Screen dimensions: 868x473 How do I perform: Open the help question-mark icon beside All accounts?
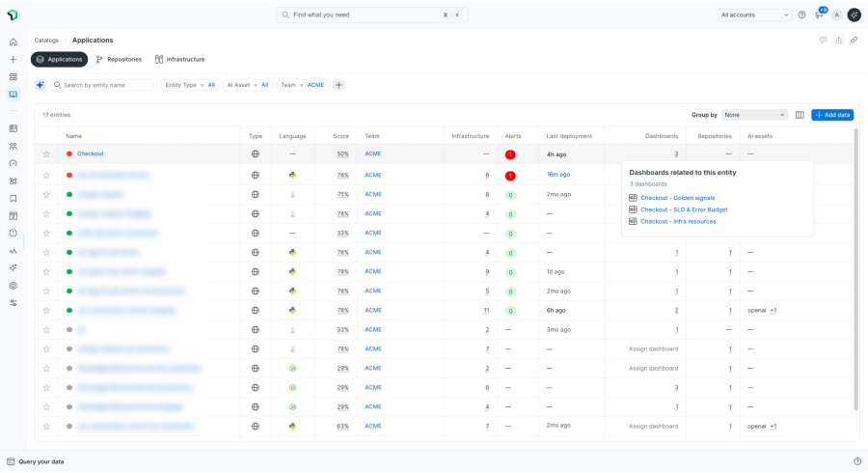(x=801, y=14)
